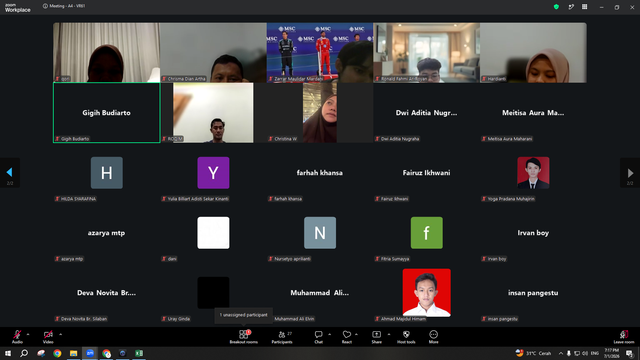Select Christina W's video tile
640x360 pixels.
[320, 113]
